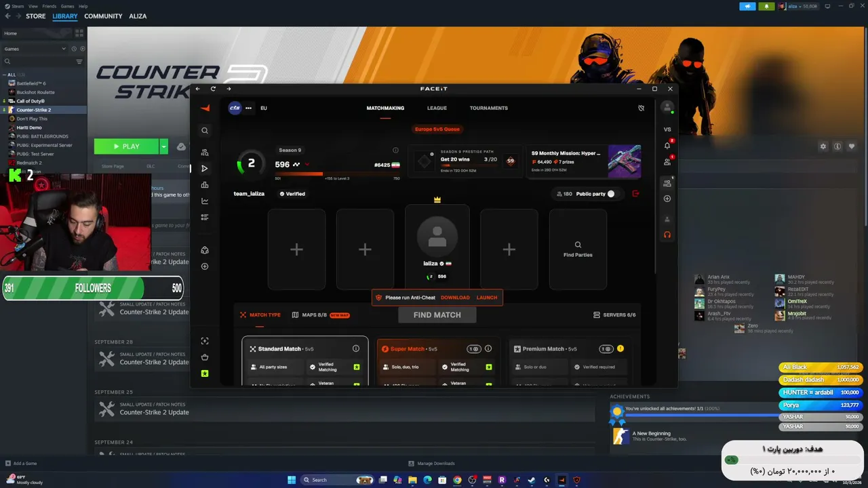Image resolution: width=868 pixels, height=488 pixels.
Task: Open the Play button dropdown arrow in Steam
Action: 163,146
